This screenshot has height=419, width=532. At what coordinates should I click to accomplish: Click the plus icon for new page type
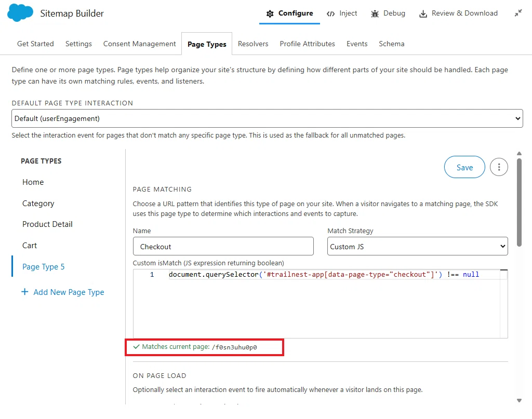25,292
